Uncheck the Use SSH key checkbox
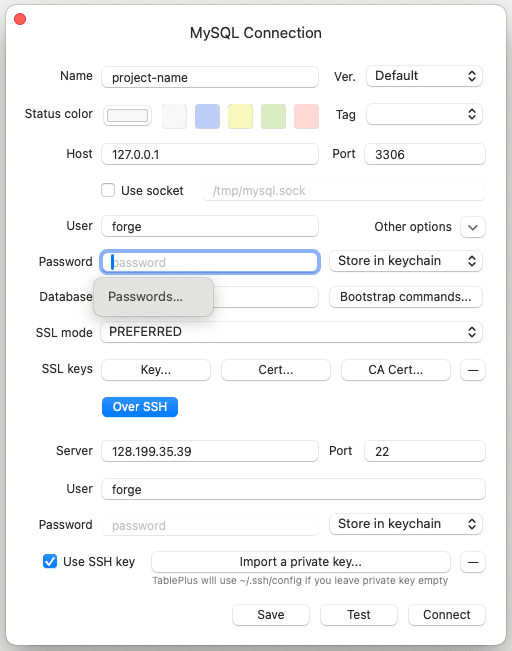 click(50, 561)
